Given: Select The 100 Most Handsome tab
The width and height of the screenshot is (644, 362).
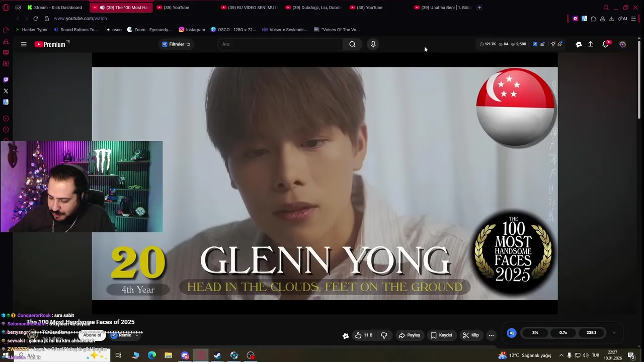Looking at the screenshot, I should [121, 8].
